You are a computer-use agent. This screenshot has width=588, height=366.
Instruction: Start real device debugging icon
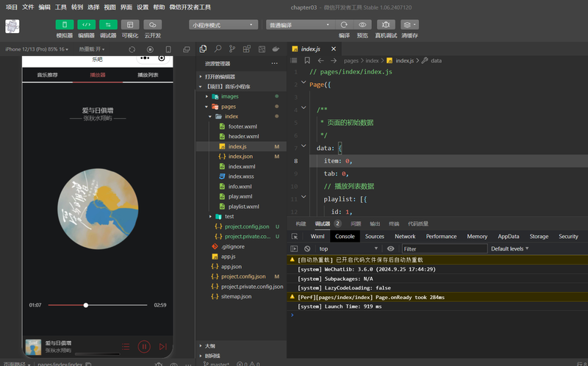[x=386, y=25]
